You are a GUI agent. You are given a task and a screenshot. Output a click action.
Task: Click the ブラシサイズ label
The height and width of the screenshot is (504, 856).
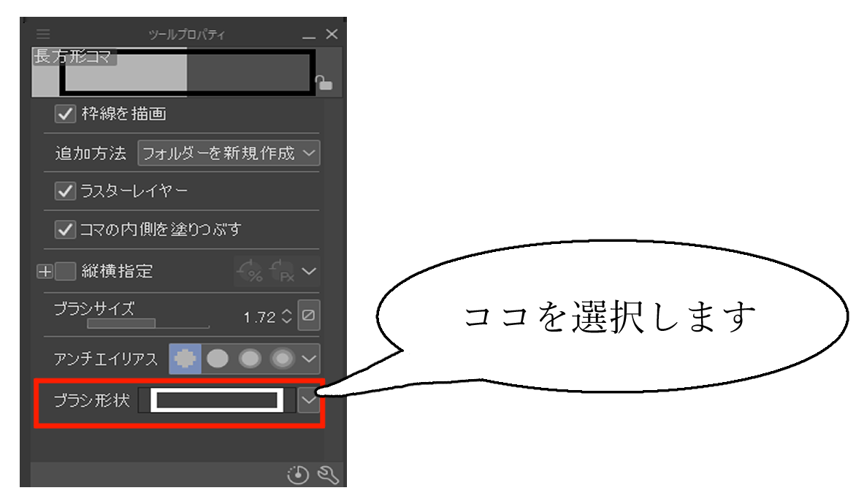[x=94, y=309]
